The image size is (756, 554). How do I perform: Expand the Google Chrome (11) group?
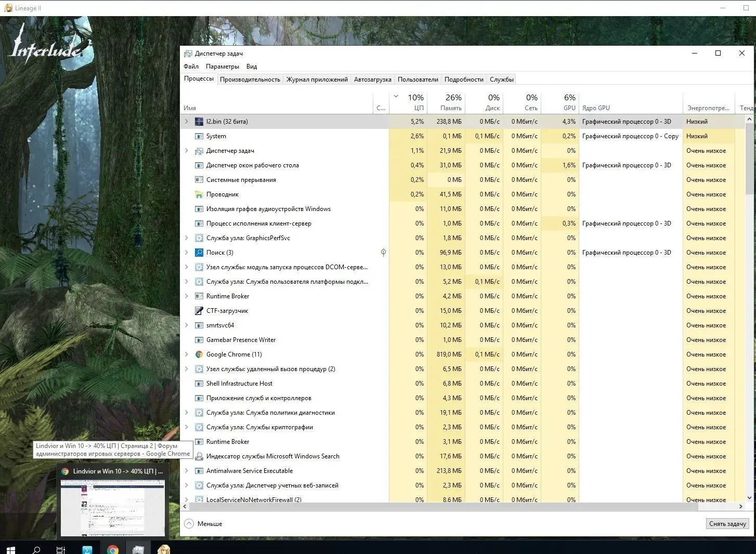[187, 354]
